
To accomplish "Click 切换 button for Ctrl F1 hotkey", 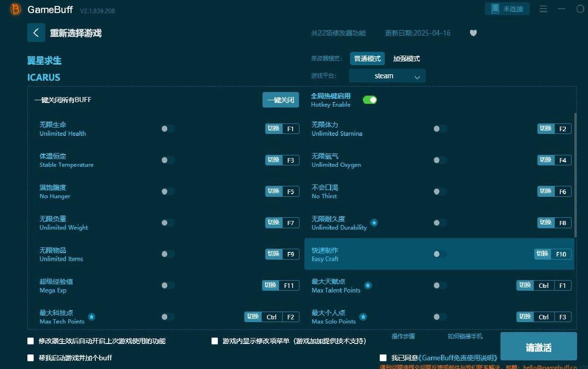I will point(525,285).
